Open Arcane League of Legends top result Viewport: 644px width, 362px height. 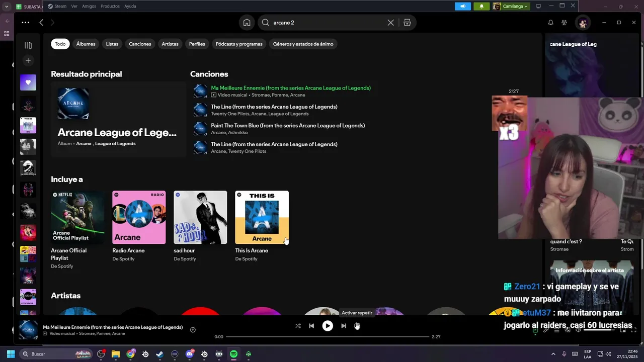click(118, 119)
